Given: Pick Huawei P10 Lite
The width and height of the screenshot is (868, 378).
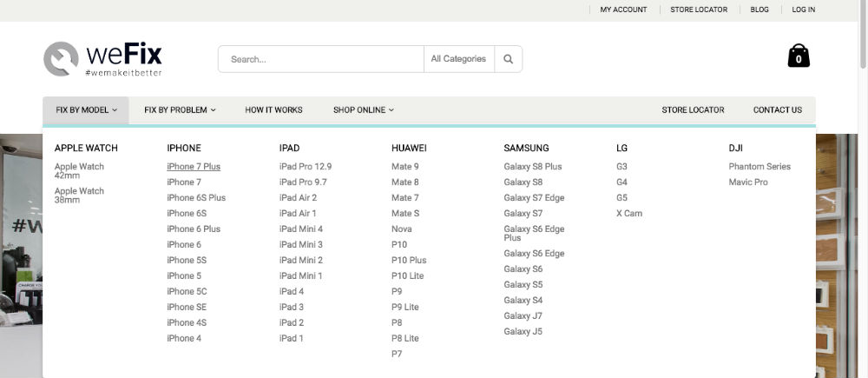Looking at the screenshot, I should click(407, 276).
